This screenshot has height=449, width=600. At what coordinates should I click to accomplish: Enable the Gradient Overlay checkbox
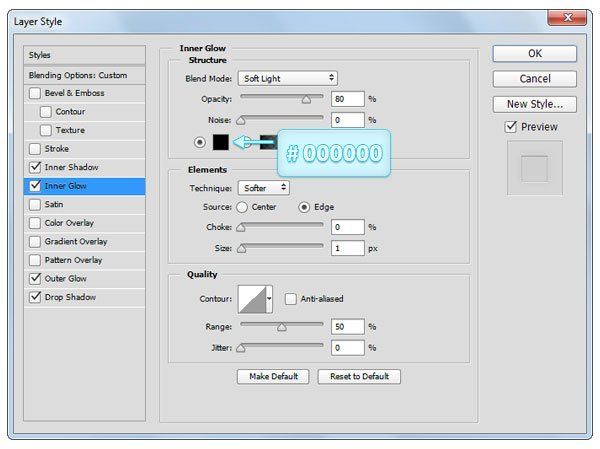pos(35,242)
